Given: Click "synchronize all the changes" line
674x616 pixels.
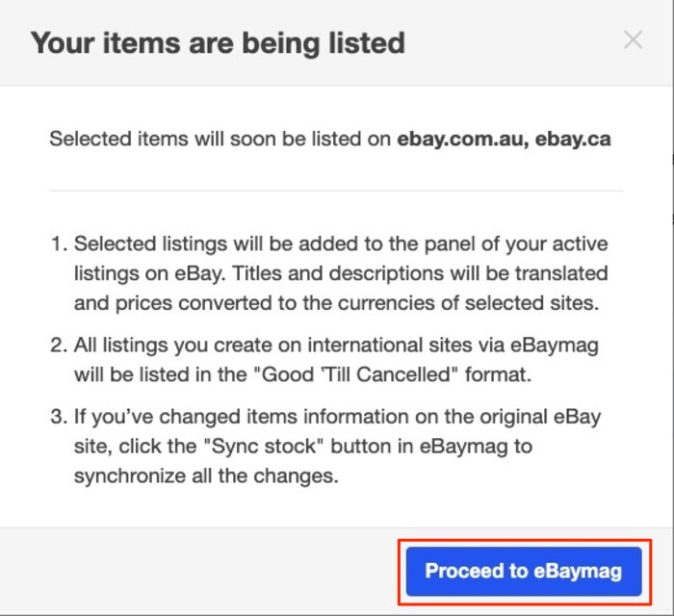Looking at the screenshot, I should pos(206,475).
